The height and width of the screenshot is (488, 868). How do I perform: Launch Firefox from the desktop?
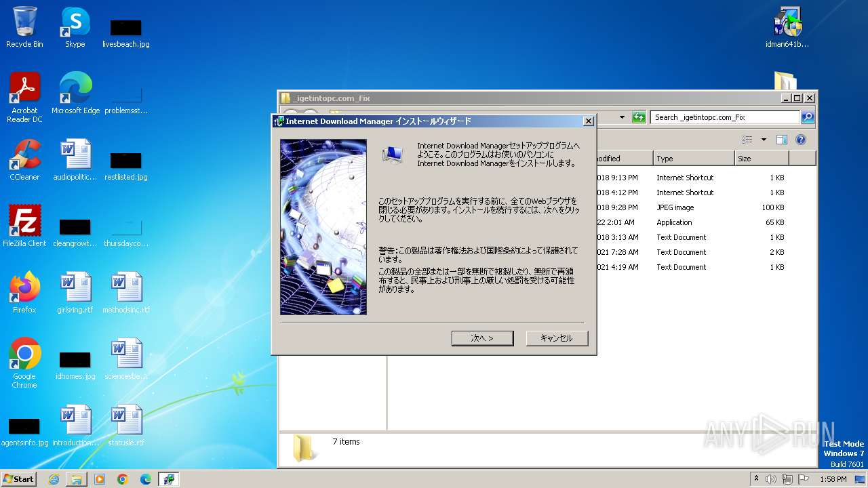click(x=24, y=293)
